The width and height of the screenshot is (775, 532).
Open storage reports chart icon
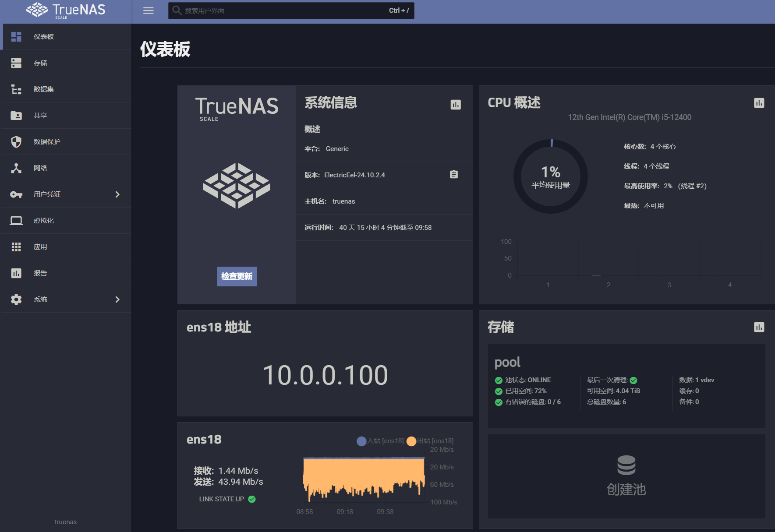tap(759, 327)
